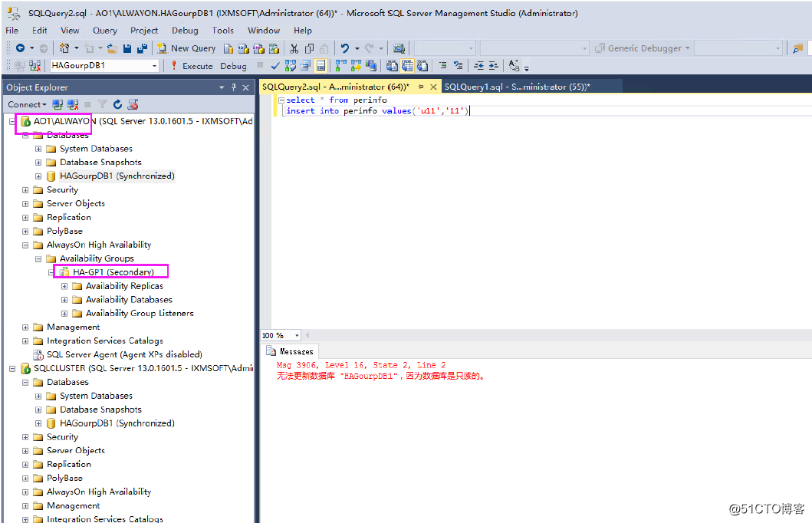
Task: Click the Debug button
Action: 233,66
